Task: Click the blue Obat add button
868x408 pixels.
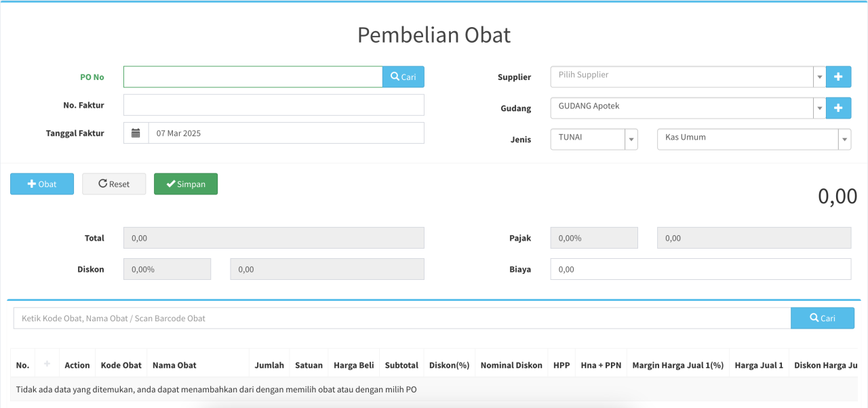Action: 42,184
